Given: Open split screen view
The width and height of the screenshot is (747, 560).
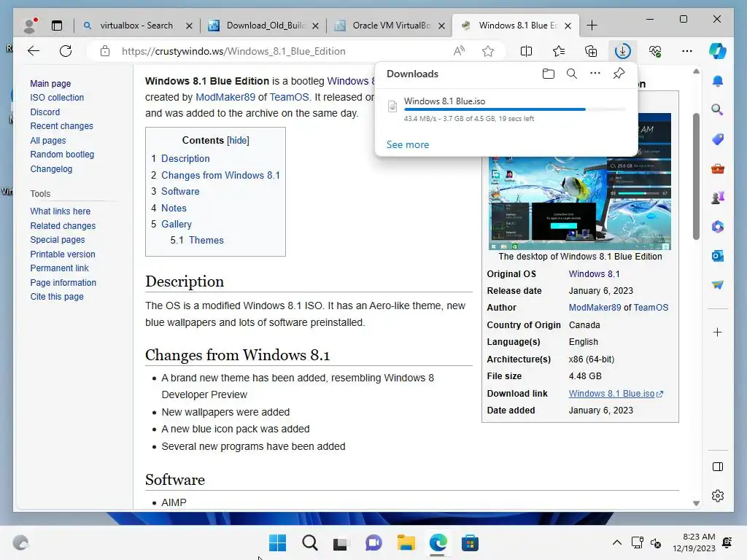Looking at the screenshot, I should coord(527,51).
